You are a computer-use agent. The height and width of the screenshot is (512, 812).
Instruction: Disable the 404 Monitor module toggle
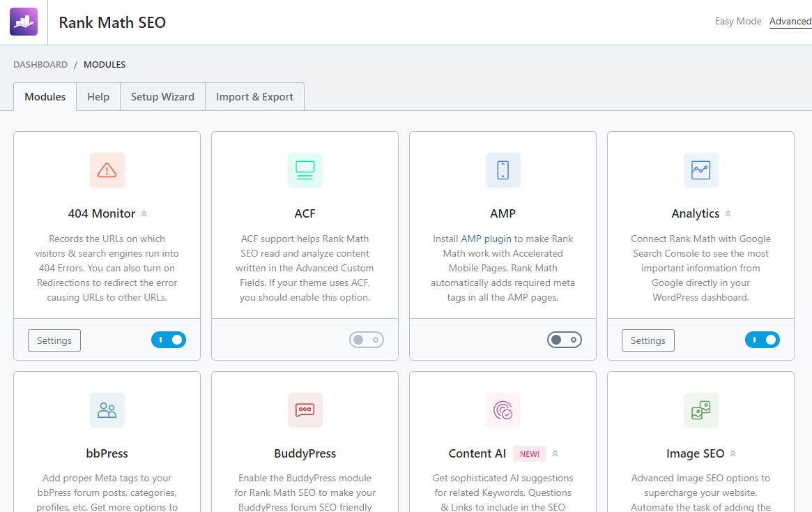coord(169,340)
